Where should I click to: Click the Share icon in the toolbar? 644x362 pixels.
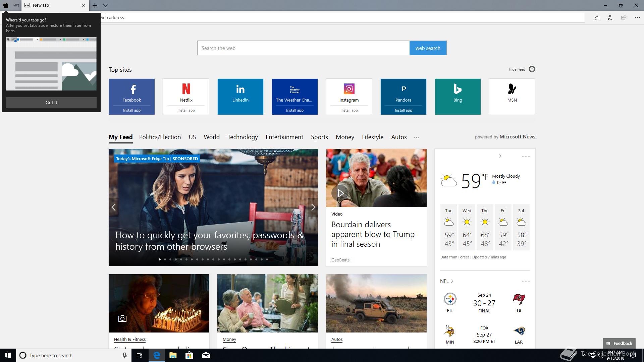tap(624, 17)
